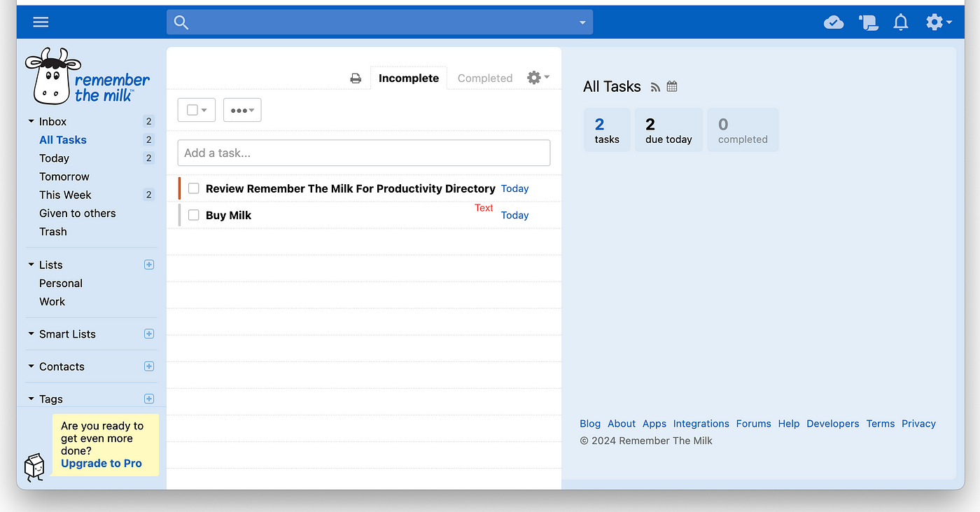Switch to the Incomplete tab
The image size is (980, 512).
pyautogui.click(x=409, y=78)
